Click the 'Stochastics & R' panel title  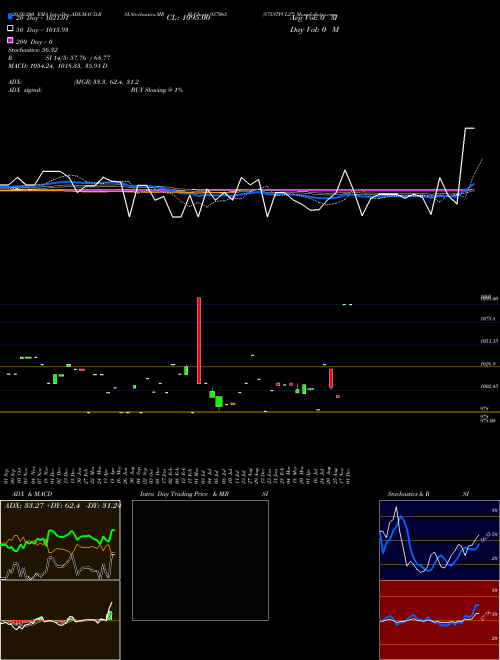coord(408,494)
